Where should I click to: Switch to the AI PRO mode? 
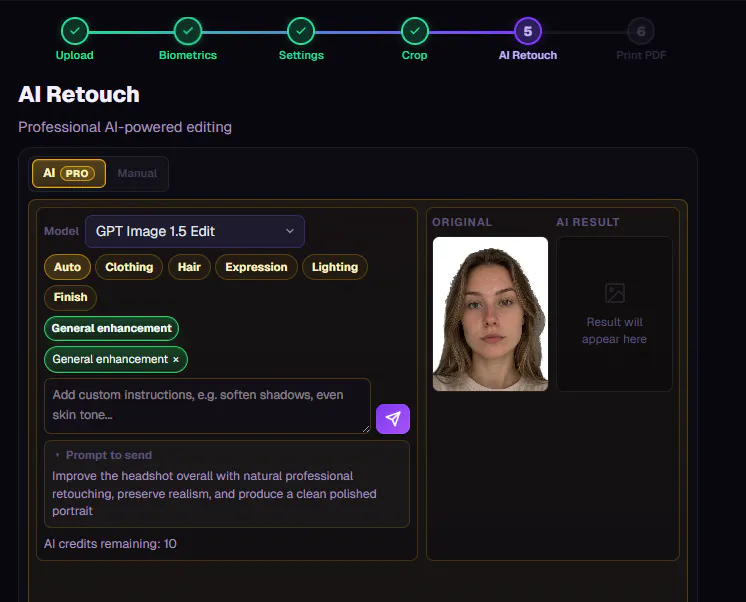click(69, 173)
